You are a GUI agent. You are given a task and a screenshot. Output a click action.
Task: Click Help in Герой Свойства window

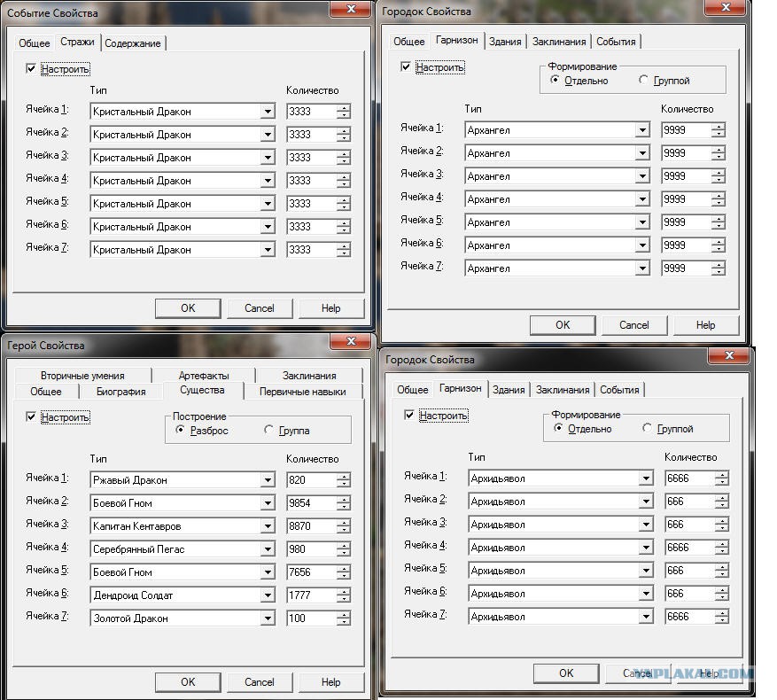(331, 681)
